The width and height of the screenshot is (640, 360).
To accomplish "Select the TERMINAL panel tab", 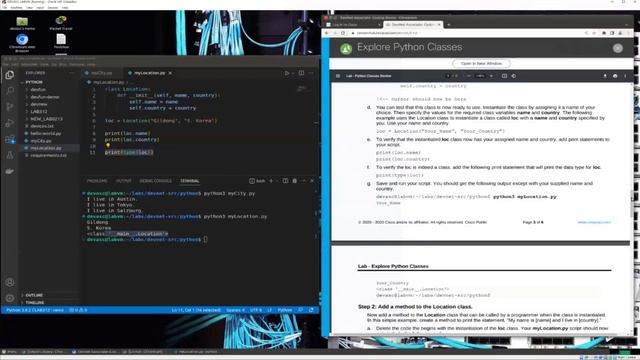I will tap(190, 181).
